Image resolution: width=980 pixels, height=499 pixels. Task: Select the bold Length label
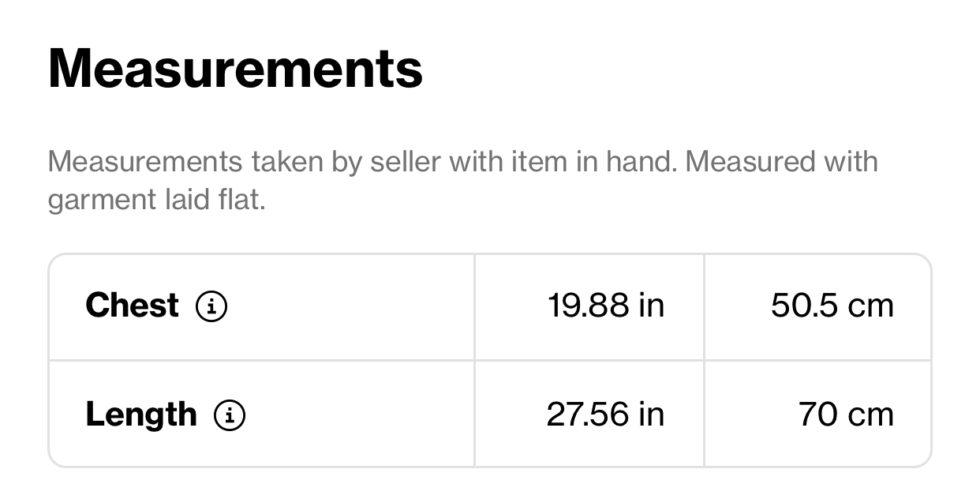pos(141,415)
